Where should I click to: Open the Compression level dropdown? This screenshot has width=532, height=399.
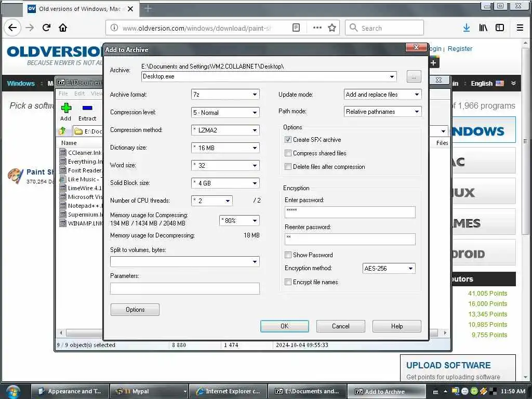pos(225,112)
